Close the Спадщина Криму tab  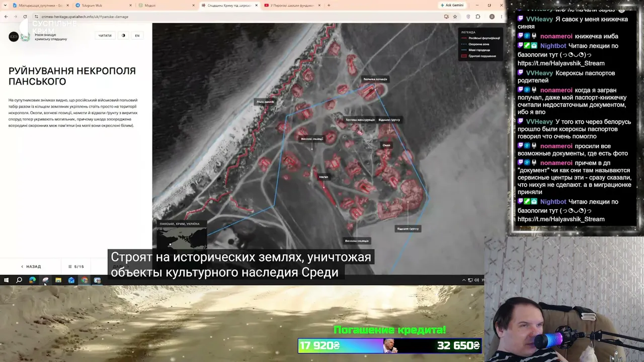point(256,6)
